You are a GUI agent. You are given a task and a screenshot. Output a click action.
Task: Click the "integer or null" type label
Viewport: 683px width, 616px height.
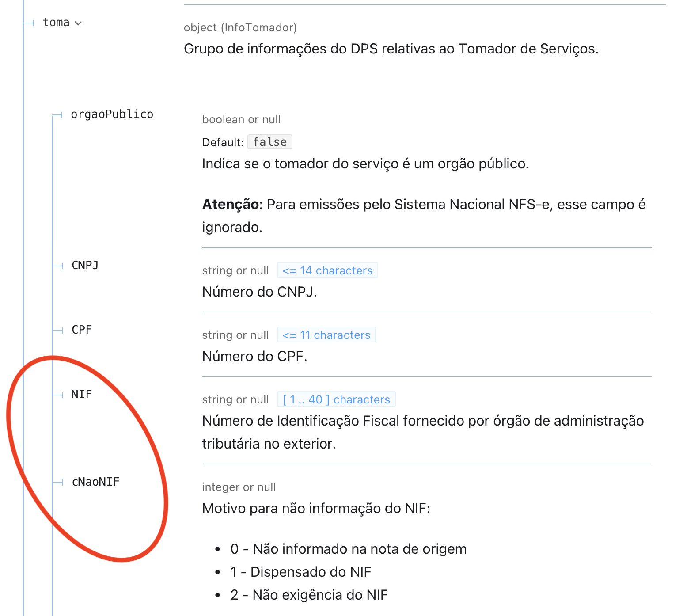click(239, 487)
